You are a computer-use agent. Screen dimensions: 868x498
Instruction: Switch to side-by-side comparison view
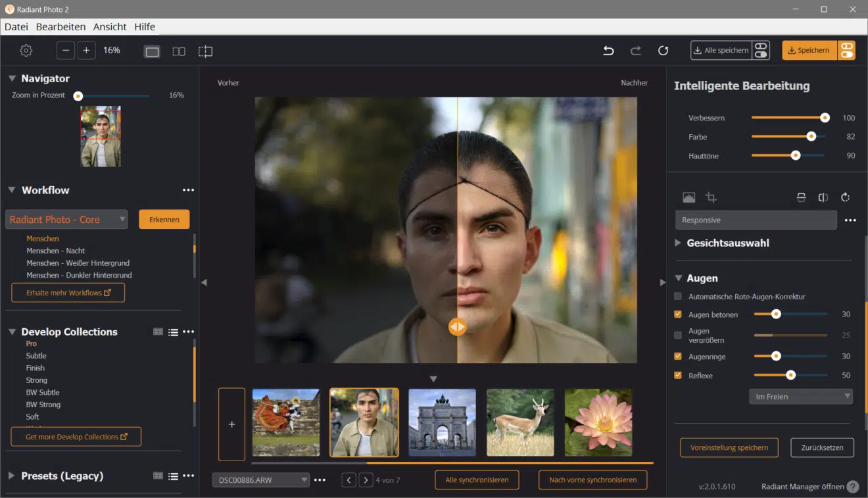click(178, 51)
